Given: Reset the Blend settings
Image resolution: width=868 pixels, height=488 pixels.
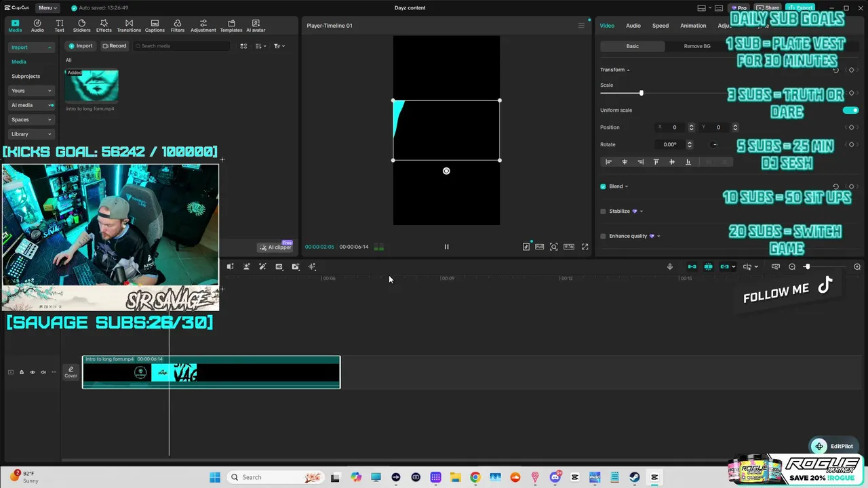Looking at the screenshot, I should pos(835,186).
